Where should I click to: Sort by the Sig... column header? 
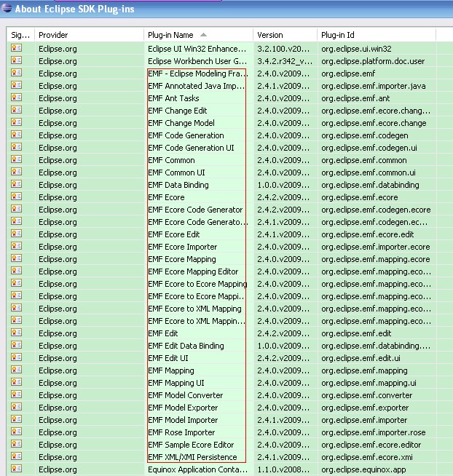pyautogui.click(x=20, y=35)
